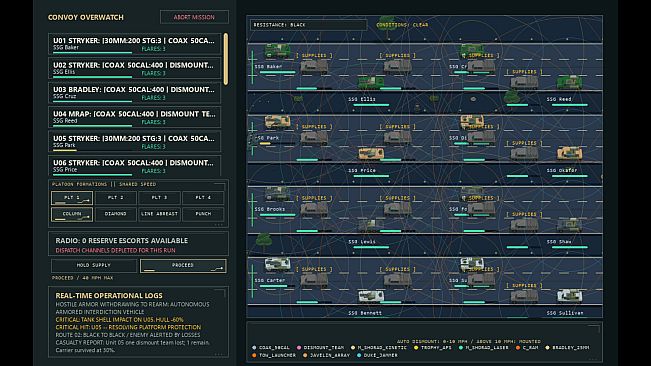651x366 pixels.
Task: Select the green escort vehicle above SSG Reed
Action: pyautogui.click(x=569, y=82)
